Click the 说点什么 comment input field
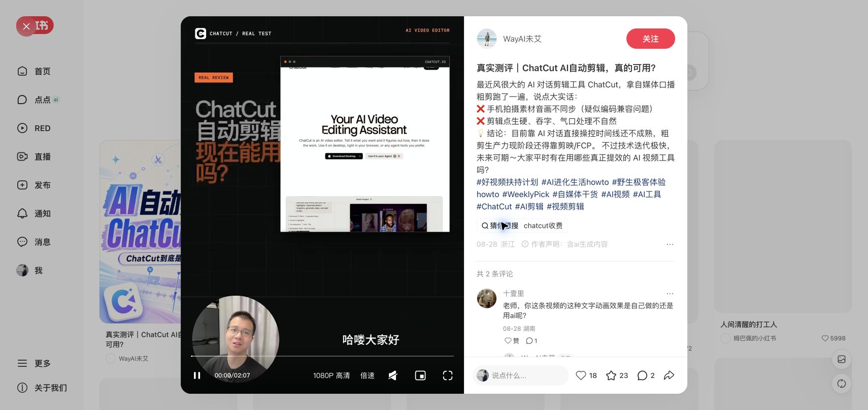Viewport: 868px width, 410px height. click(521, 375)
